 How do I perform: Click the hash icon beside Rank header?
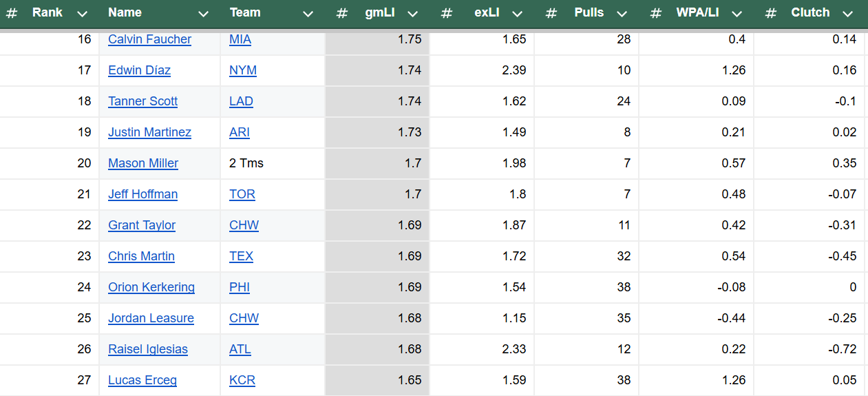12,13
